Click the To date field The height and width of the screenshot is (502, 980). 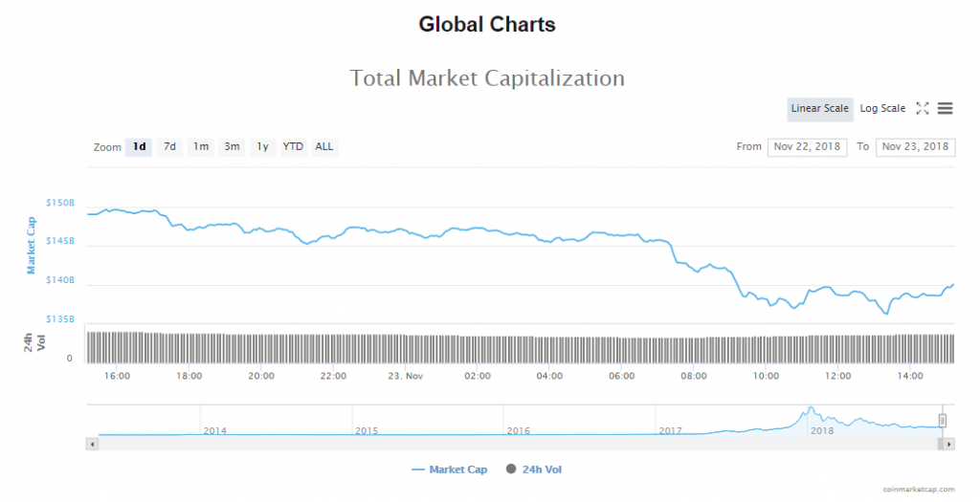[x=916, y=146]
